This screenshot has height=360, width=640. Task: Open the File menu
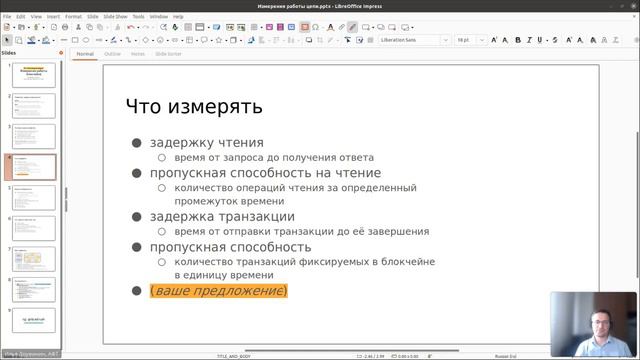click(7, 17)
